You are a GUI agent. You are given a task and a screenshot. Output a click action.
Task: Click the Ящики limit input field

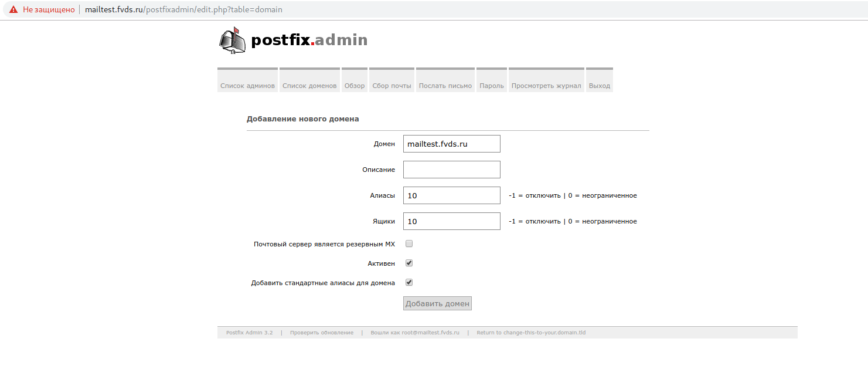point(452,221)
